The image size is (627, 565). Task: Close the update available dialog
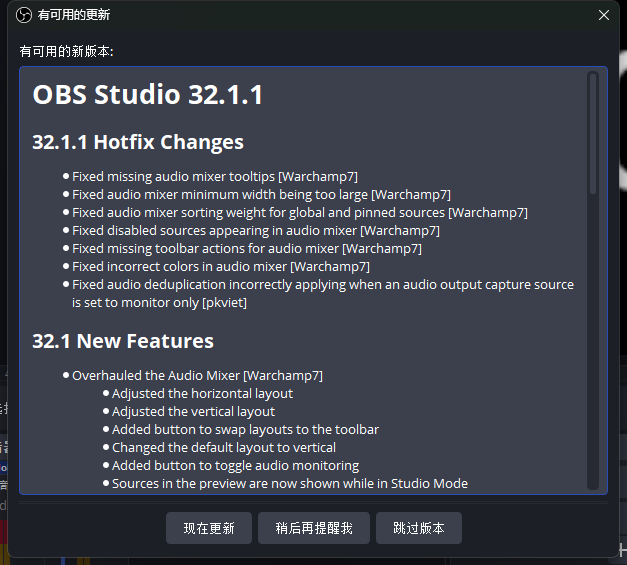point(603,15)
